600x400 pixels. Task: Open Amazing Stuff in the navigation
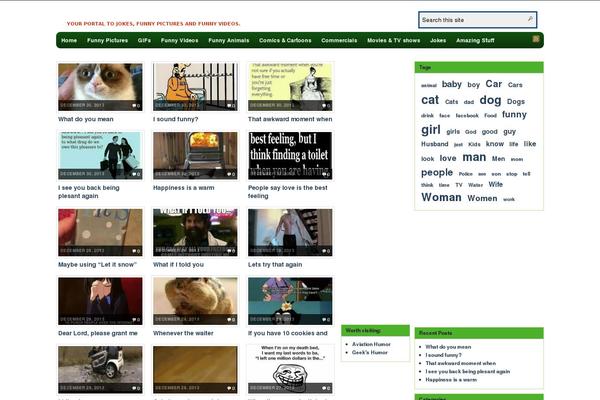point(475,40)
